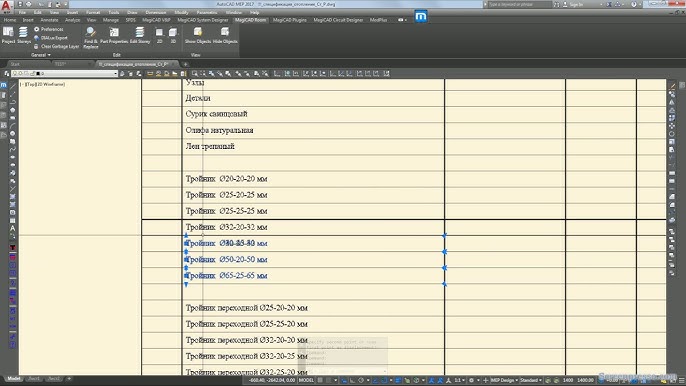
Task: Click the Hide Objects tool
Action: pos(225,35)
